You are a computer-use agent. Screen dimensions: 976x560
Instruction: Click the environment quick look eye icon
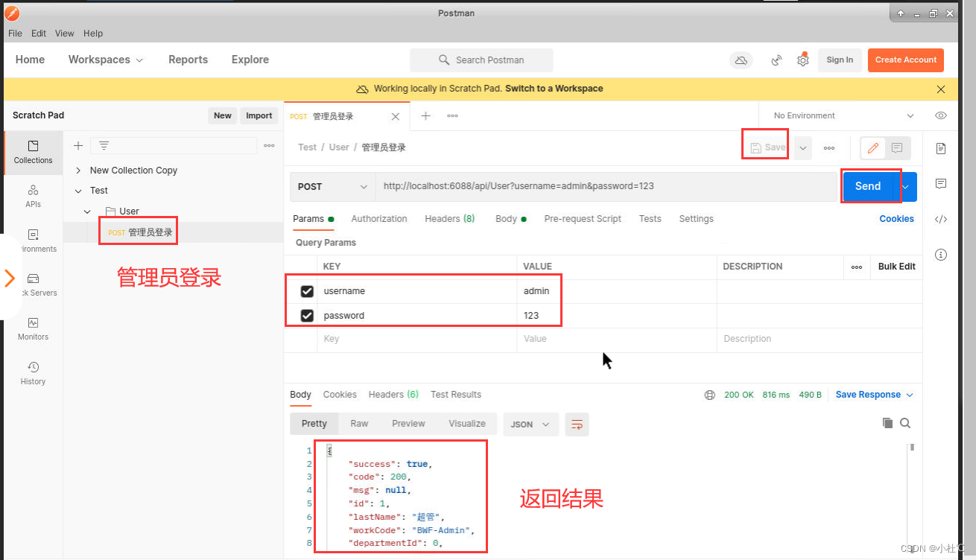[941, 115]
